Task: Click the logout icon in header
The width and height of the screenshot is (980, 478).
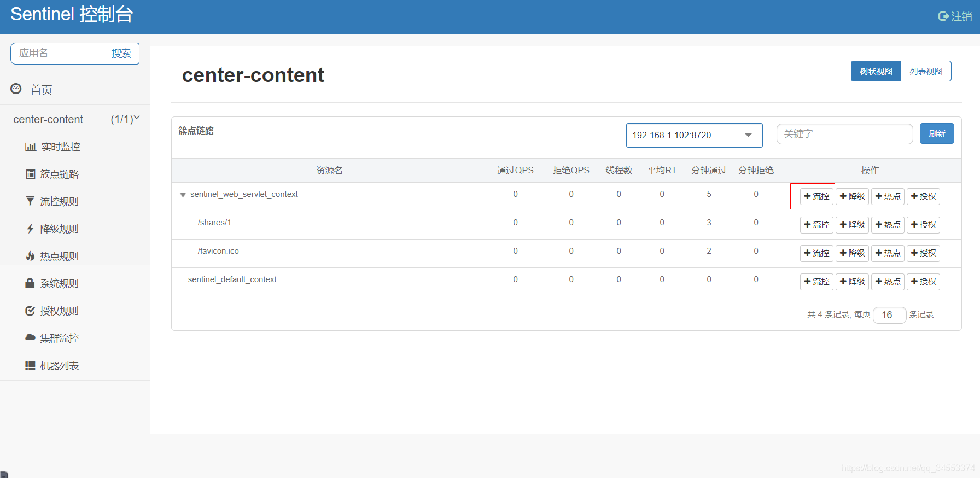Action: coord(943,16)
